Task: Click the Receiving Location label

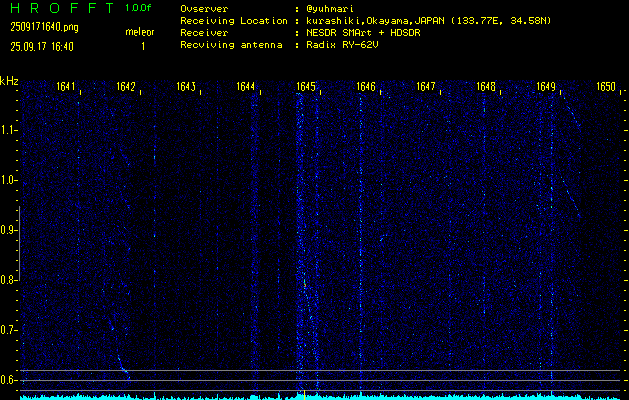Action: coord(234,21)
